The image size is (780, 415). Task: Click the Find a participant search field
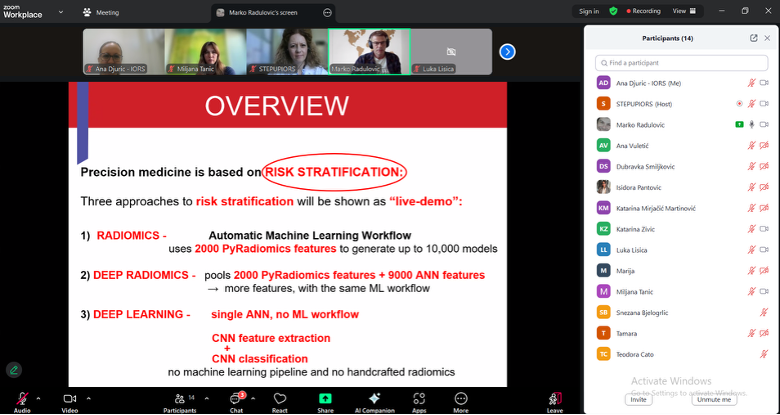click(682, 62)
